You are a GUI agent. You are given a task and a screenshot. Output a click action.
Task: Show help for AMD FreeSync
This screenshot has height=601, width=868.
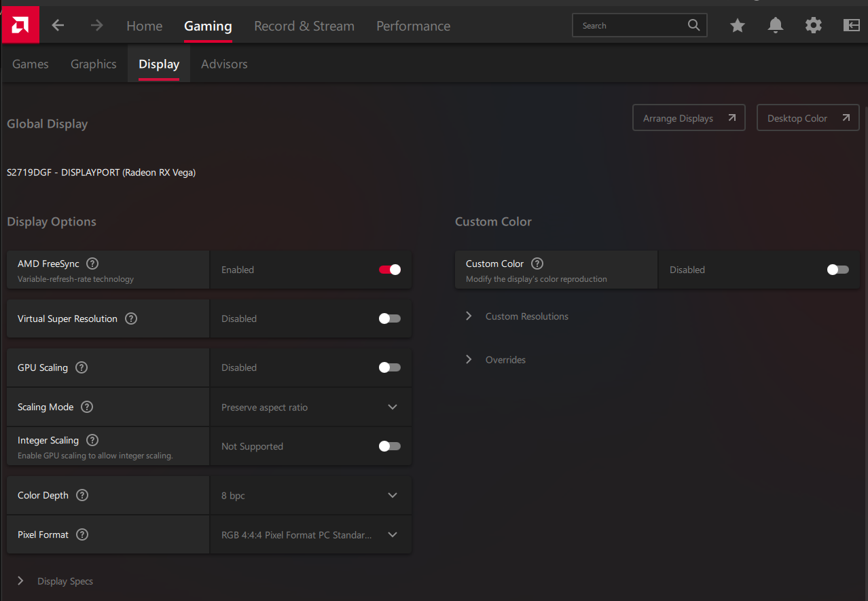92,263
